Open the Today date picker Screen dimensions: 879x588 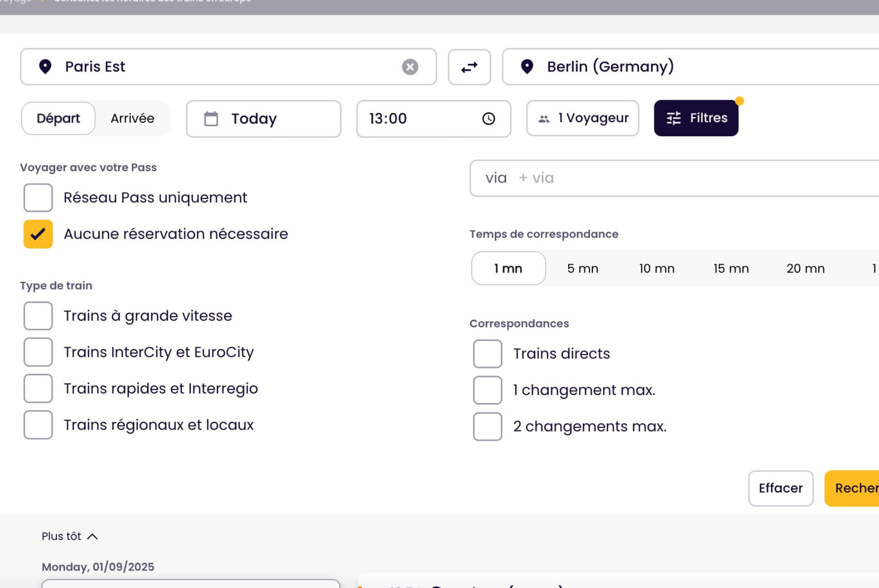[x=263, y=119]
